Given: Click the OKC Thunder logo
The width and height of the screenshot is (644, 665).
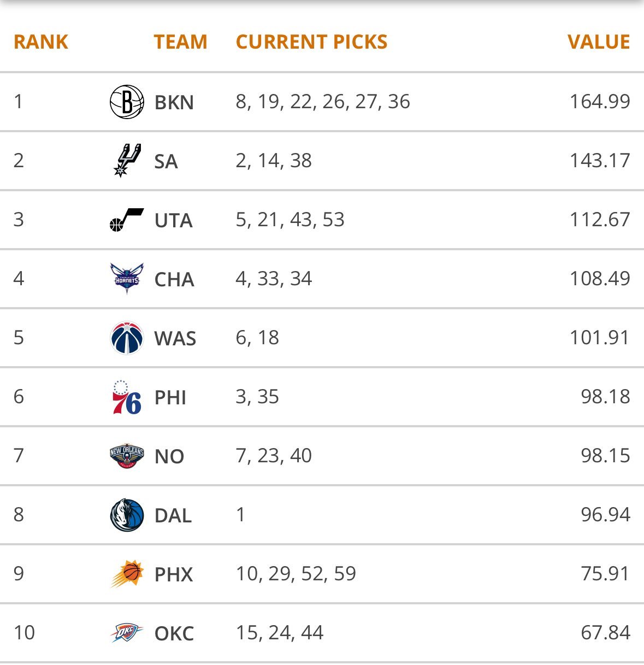Looking at the screenshot, I should point(127,633).
